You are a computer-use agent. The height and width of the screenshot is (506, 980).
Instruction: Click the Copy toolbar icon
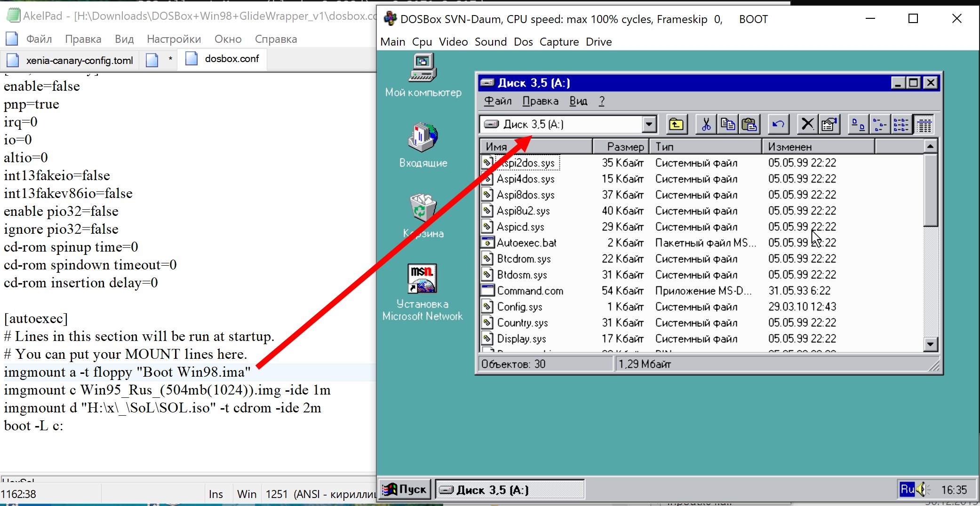point(728,124)
